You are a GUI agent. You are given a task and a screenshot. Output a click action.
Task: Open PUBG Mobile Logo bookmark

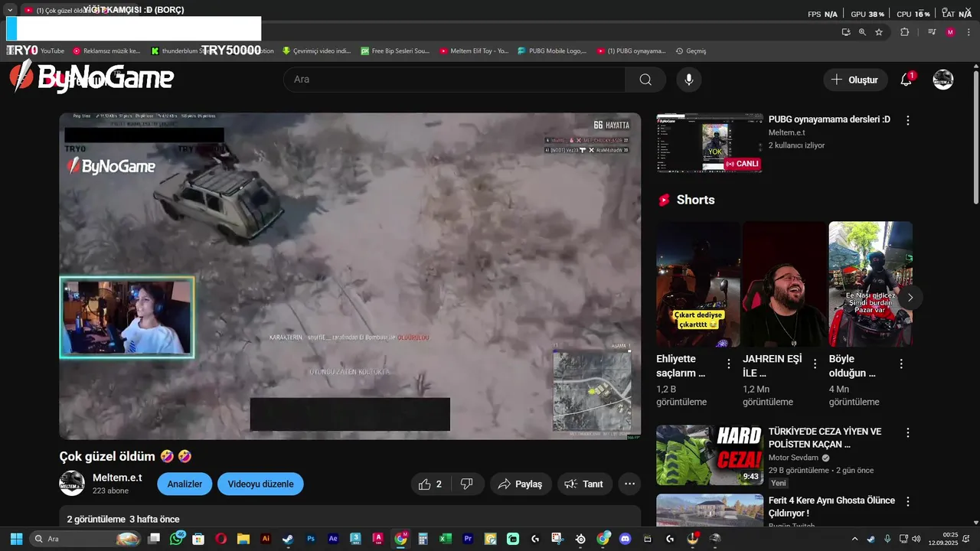pyautogui.click(x=552, y=51)
